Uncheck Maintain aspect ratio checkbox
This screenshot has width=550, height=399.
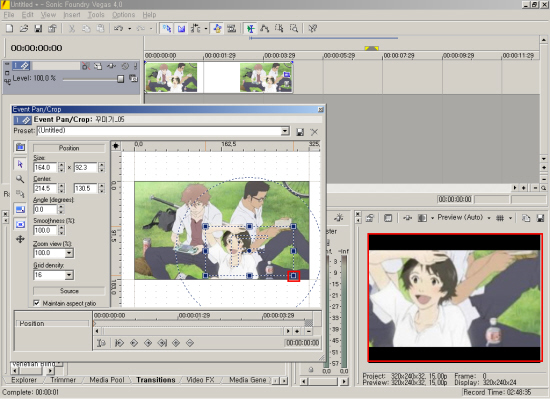[x=36, y=303]
